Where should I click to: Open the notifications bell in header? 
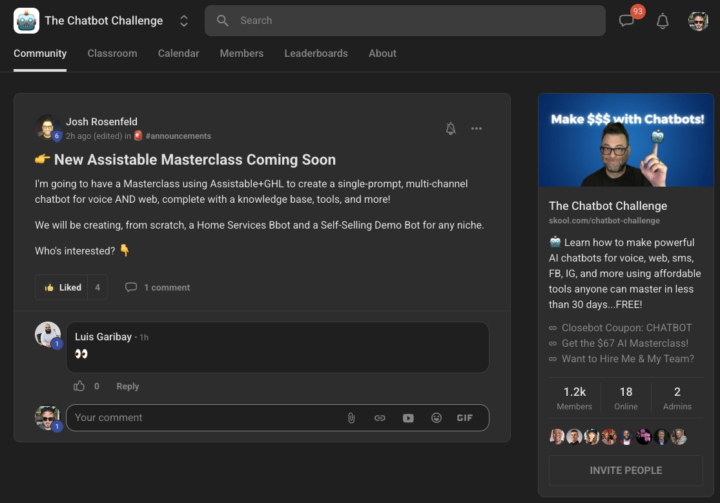tap(662, 21)
